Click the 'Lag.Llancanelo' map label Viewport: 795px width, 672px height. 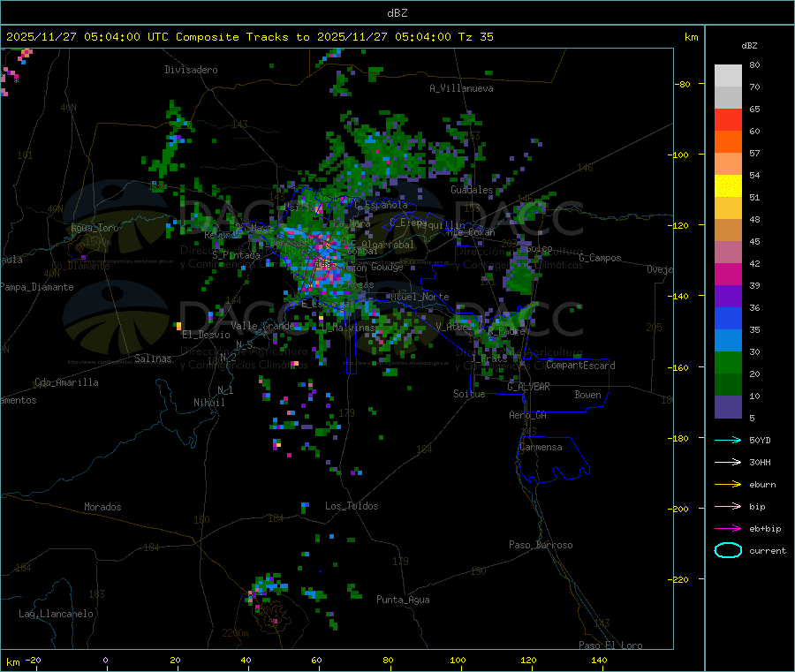pyautogui.click(x=56, y=614)
